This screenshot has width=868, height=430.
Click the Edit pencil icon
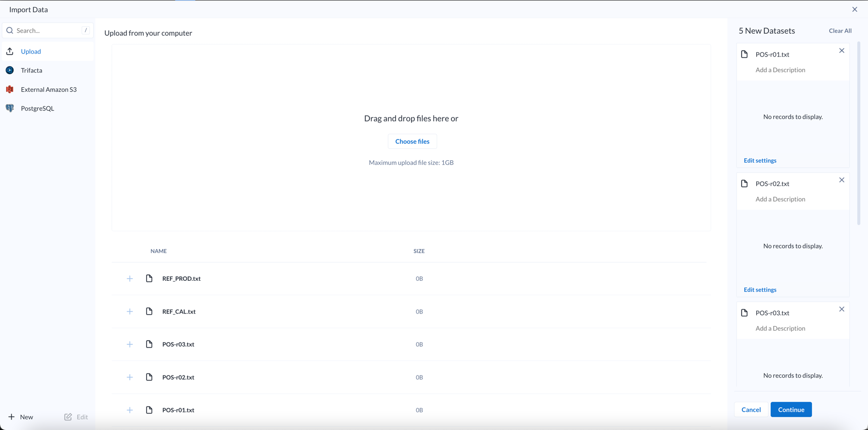pyautogui.click(x=68, y=417)
